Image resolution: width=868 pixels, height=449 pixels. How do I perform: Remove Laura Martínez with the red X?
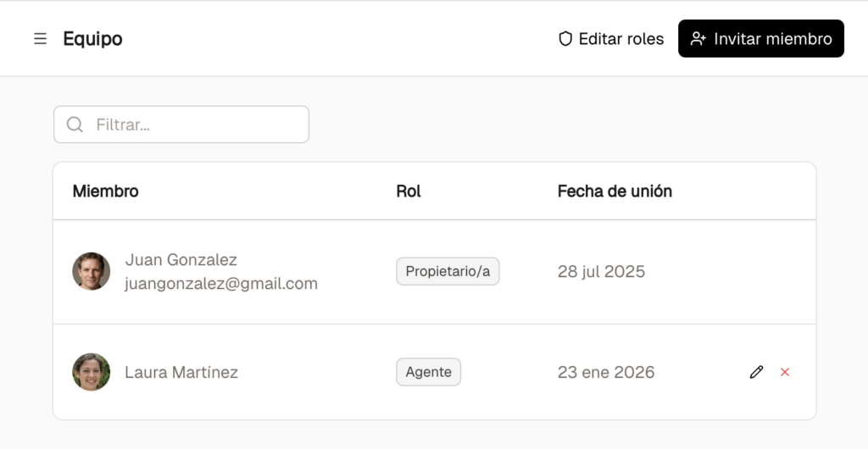(x=785, y=372)
